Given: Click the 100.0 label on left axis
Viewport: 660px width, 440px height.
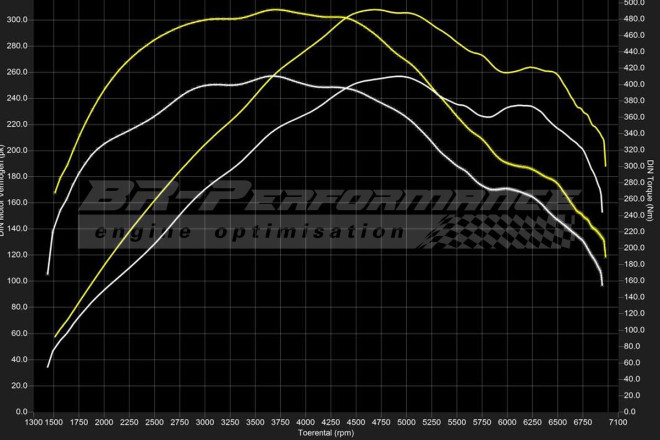Looking at the screenshot, I should click(x=18, y=281).
